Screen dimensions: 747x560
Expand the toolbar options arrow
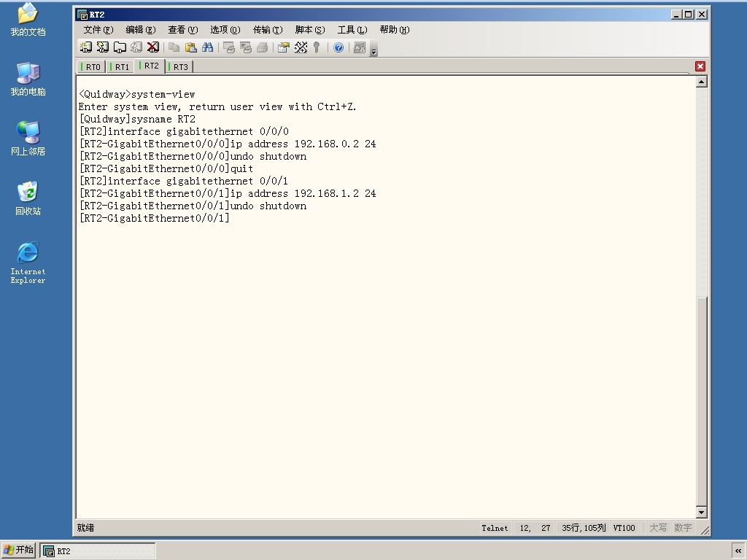coord(374,50)
